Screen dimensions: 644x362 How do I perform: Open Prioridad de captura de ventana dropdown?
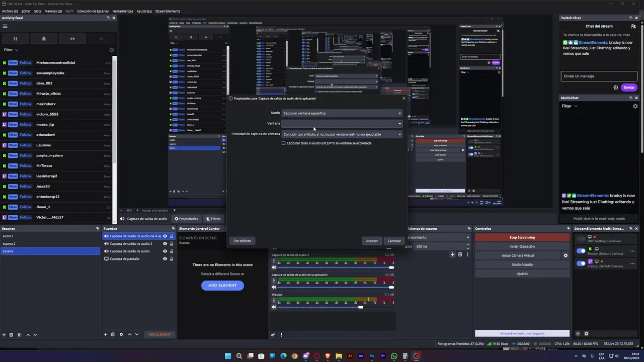(x=342, y=134)
